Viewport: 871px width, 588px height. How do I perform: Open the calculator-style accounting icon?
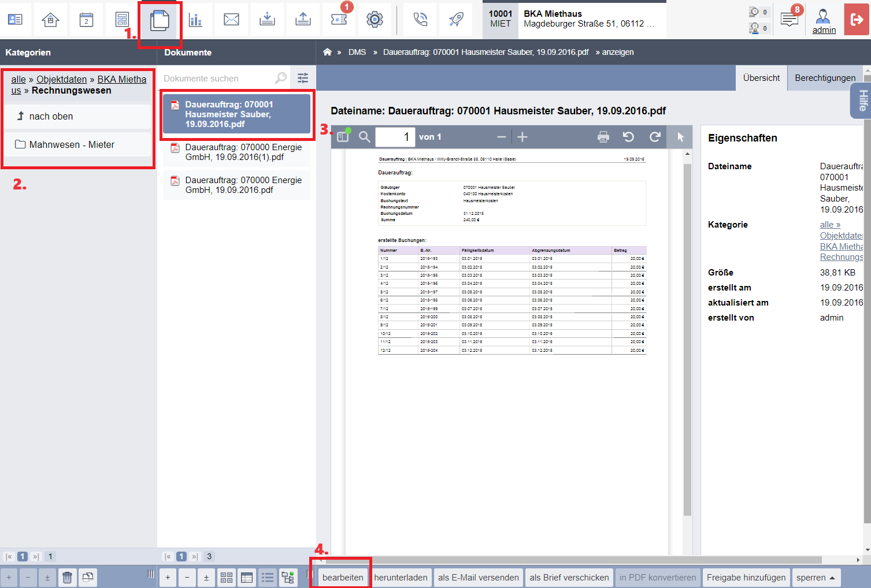[122, 20]
